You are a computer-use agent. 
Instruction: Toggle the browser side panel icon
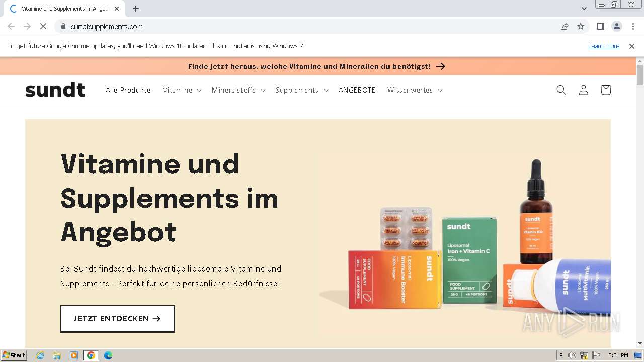600,26
